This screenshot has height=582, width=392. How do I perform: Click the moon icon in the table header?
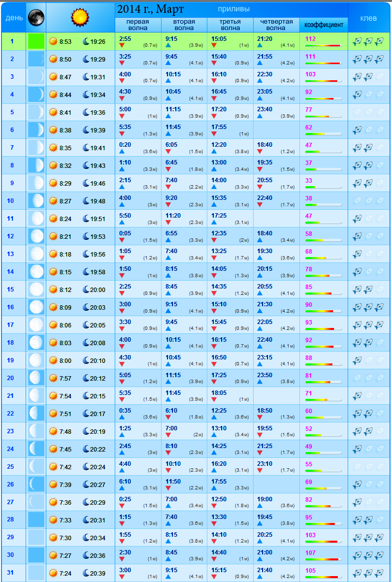[36, 18]
